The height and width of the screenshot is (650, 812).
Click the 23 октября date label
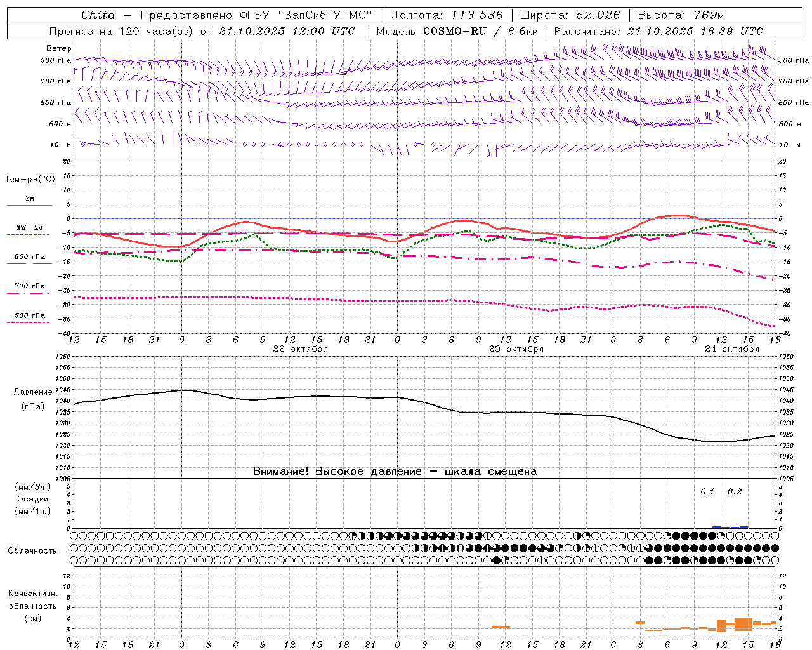516,349
